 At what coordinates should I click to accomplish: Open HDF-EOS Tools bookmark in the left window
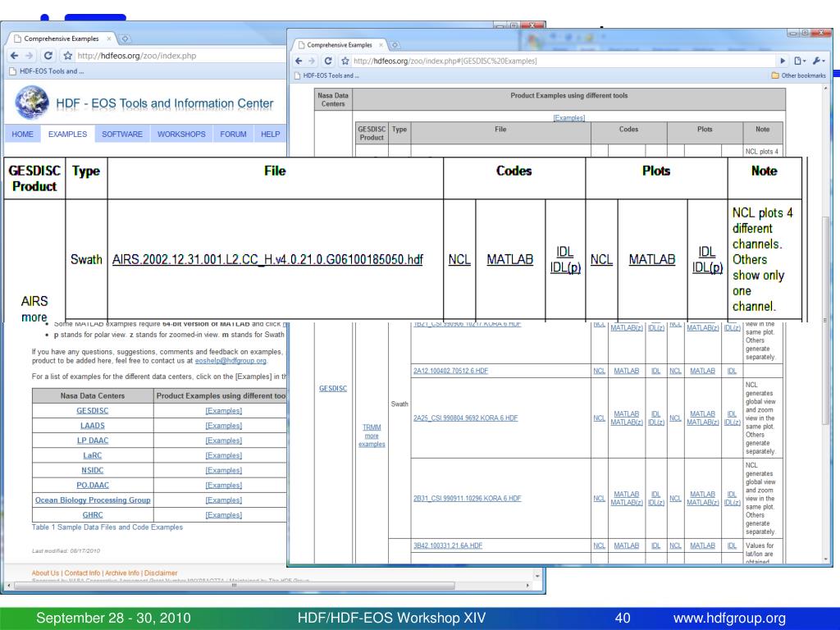[47, 71]
